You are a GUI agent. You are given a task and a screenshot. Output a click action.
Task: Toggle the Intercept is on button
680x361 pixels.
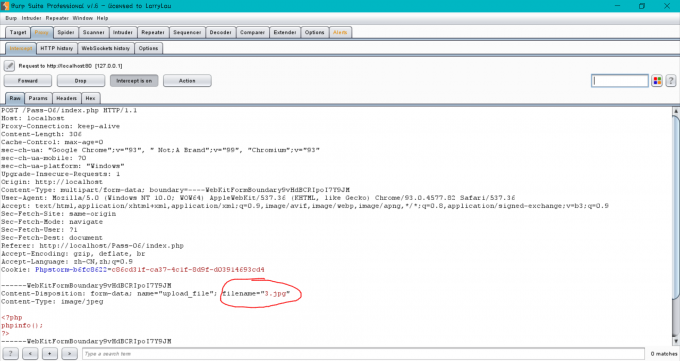tap(134, 81)
